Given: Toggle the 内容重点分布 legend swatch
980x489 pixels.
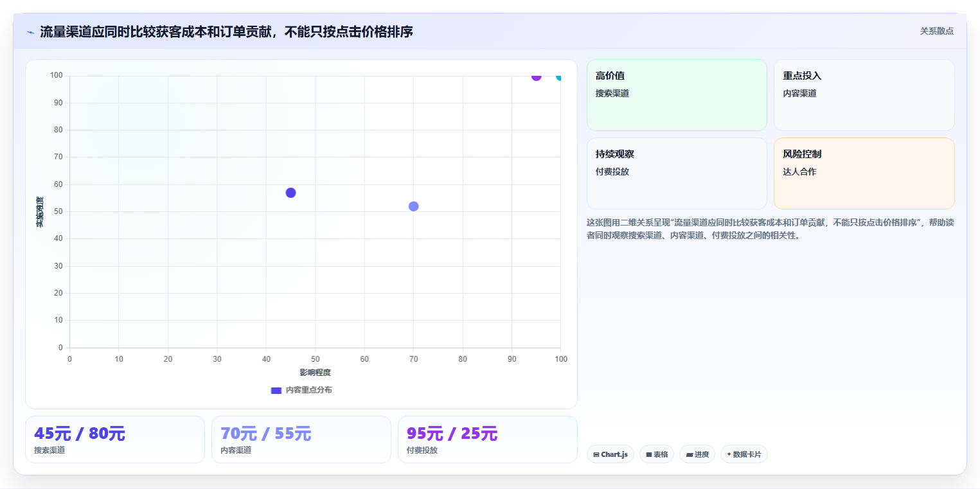Looking at the screenshot, I should pyautogui.click(x=276, y=390).
